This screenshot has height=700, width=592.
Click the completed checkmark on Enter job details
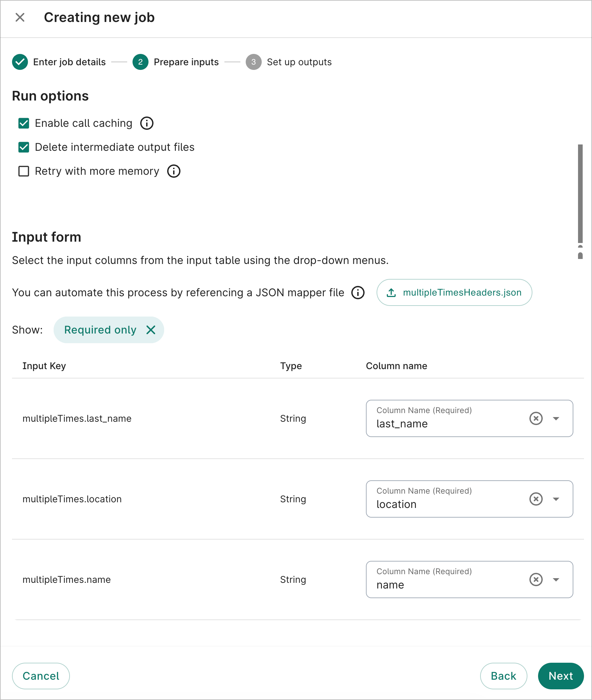point(20,62)
